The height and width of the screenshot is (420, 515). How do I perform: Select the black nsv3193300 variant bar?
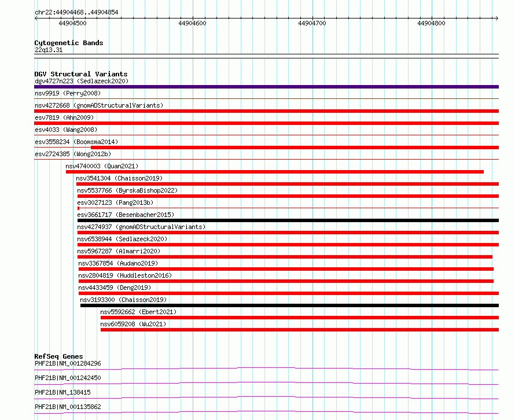[290, 305]
